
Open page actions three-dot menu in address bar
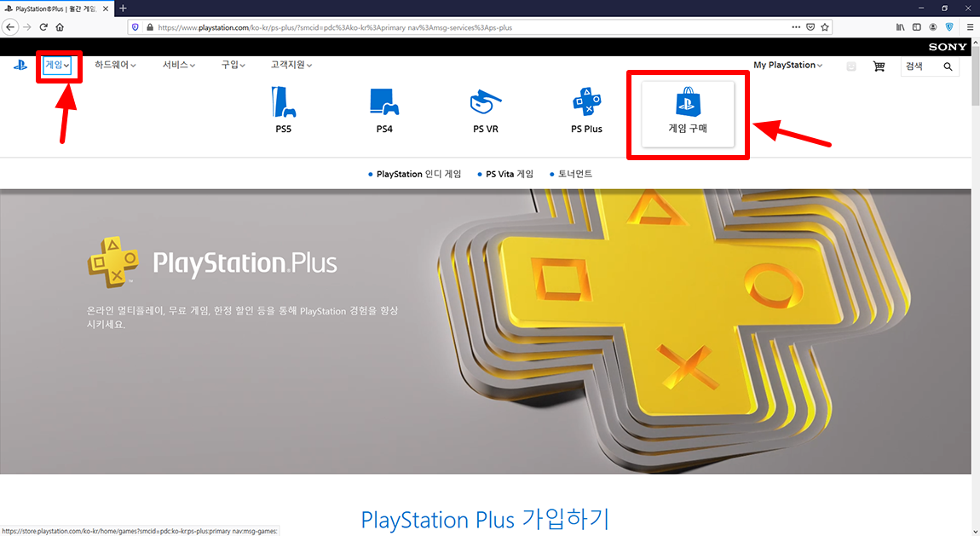[796, 27]
